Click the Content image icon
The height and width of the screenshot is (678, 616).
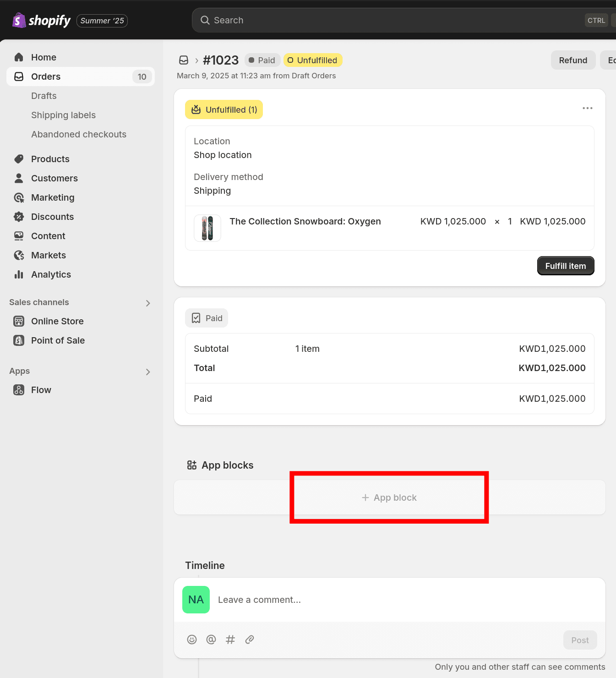click(19, 236)
